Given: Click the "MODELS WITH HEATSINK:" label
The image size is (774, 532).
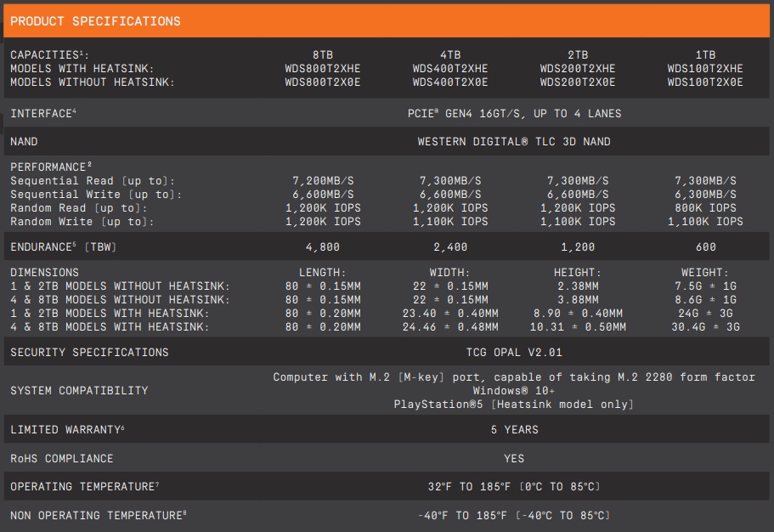Looking at the screenshot, I should pos(82,69).
